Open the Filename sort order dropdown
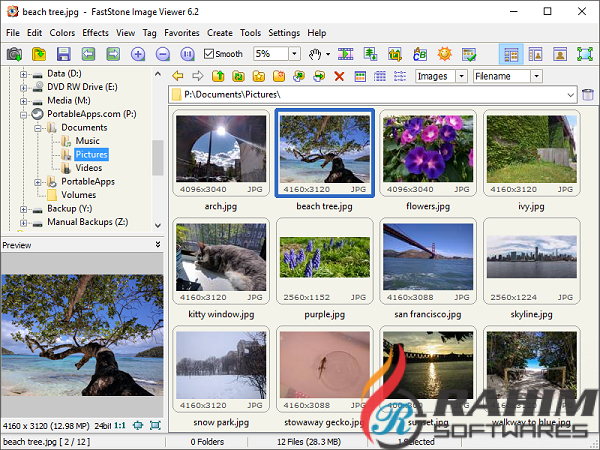 click(536, 76)
